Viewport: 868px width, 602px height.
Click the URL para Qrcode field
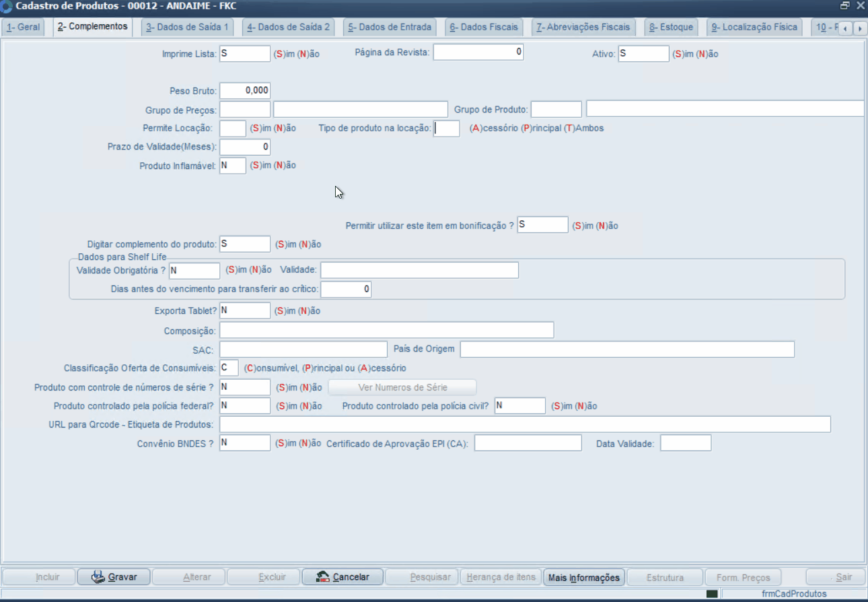coord(525,424)
